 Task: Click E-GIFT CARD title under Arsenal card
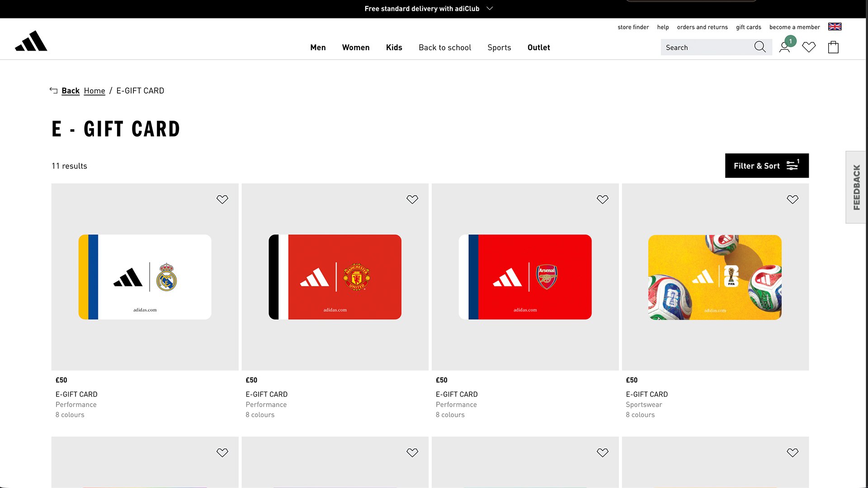(457, 394)
